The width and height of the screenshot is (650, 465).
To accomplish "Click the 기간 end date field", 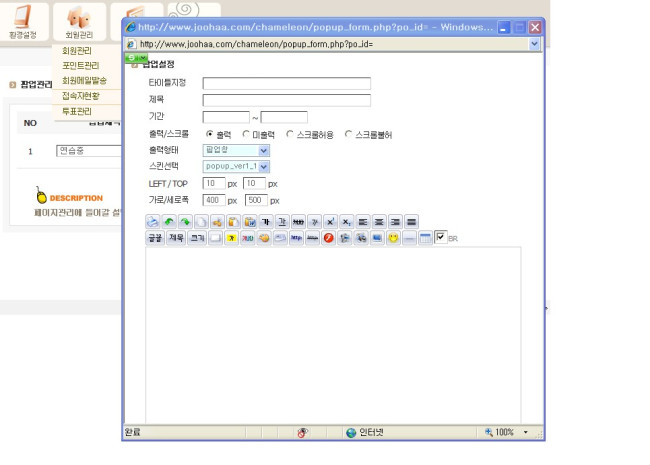I will click(x=284, y=117).
